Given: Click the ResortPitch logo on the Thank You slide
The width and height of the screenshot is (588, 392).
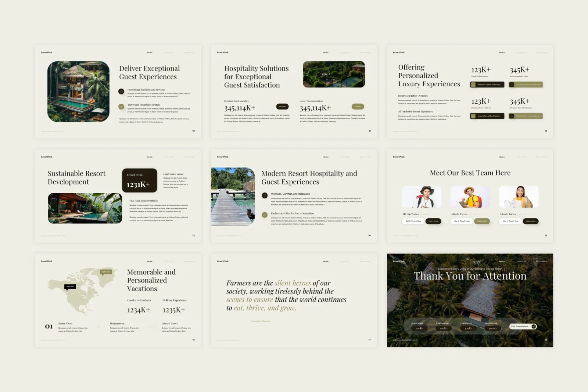Looking at the screenshot, I should [x=399, y=261].
